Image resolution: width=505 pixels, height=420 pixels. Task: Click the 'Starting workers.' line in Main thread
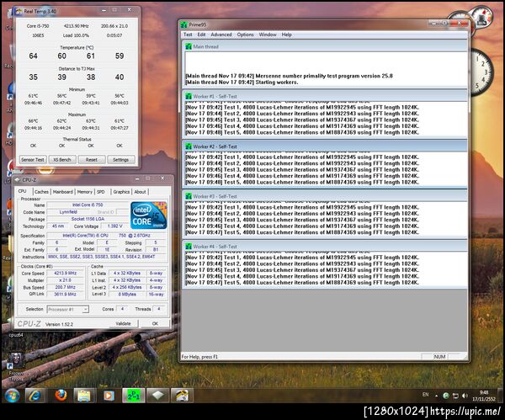click(242, 82)
